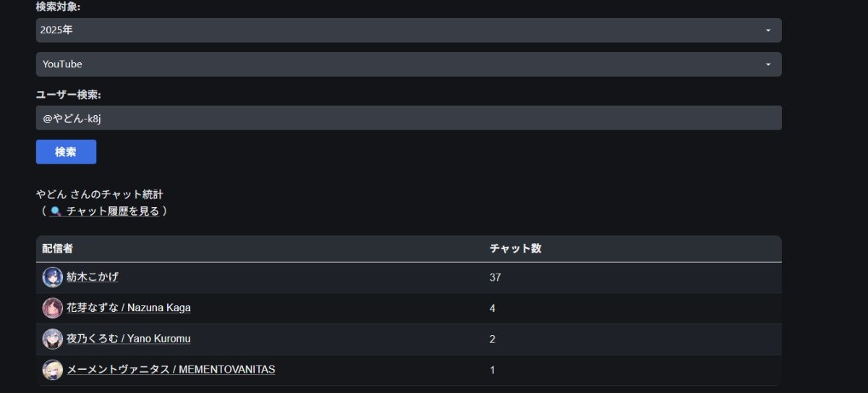Click the magnifying glass icon beside チャット履歴
This screenshot has width=868, height=393.
tap(56, 211)
